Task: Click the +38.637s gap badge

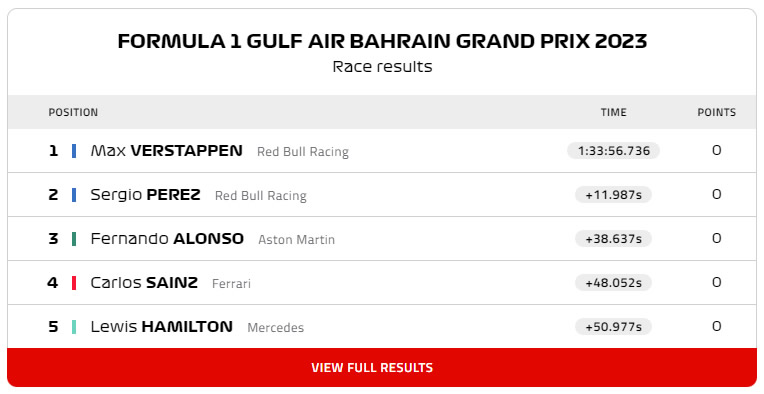Action: [x=613, y=239]
